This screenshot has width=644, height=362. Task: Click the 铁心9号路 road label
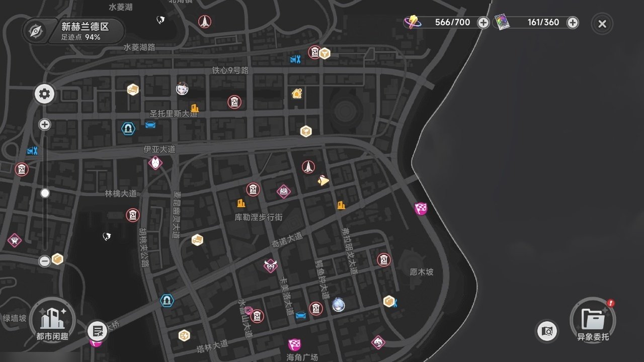(x=230, y=71)
